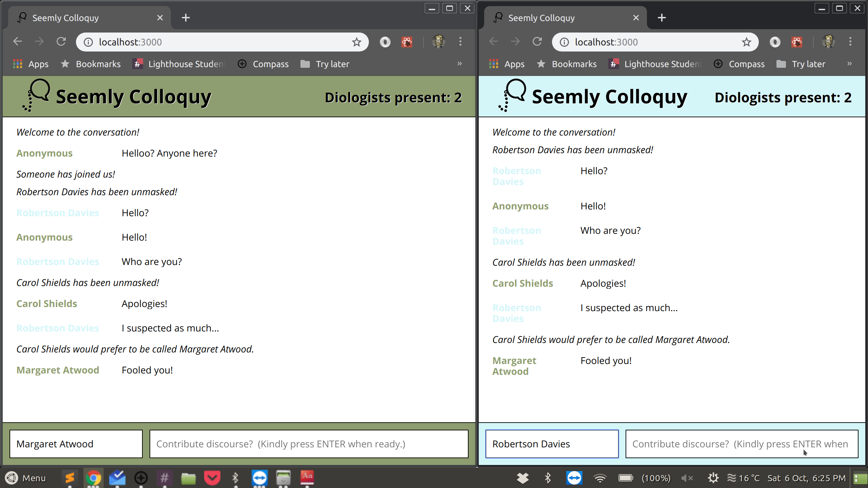Click the React DevTools extension icon in left browser
The width and height of the screenshot is (868, 488).
pyautogui.click(x=407, y=42)
